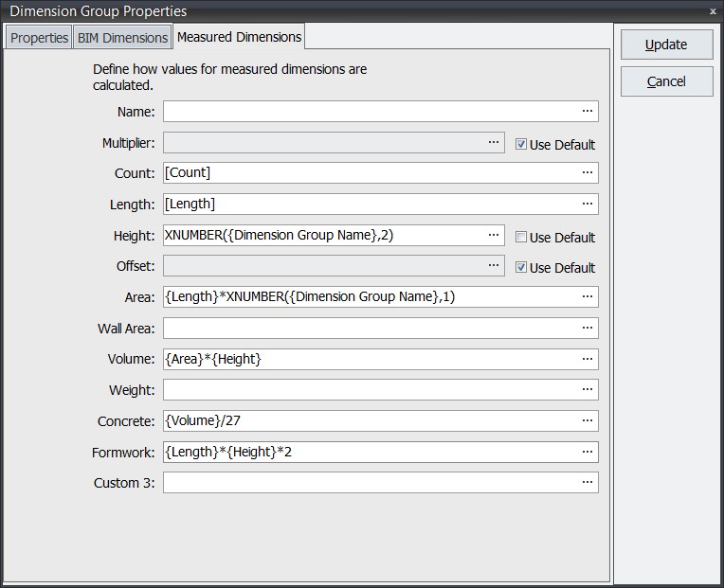Open ellipsis editor for Formwork field

588,452
